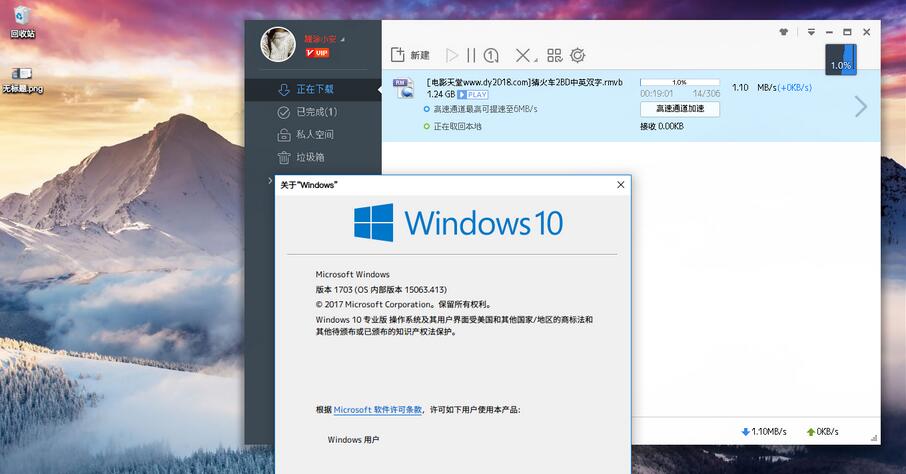This screenshot has height=474, width=906.
Task: Click the 接收 0.00KB text
Action: pyautogui.click(x=662, y=126)
